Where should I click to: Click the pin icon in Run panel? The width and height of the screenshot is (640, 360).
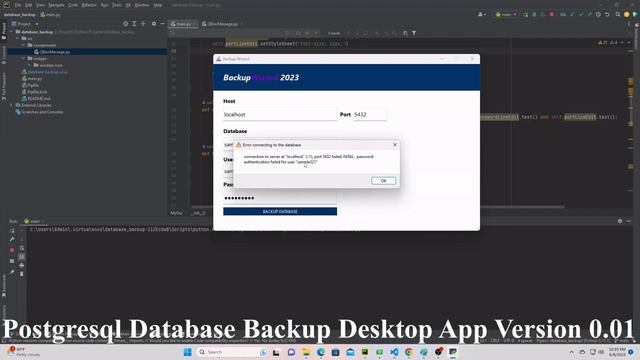click(x=12, y=272)
